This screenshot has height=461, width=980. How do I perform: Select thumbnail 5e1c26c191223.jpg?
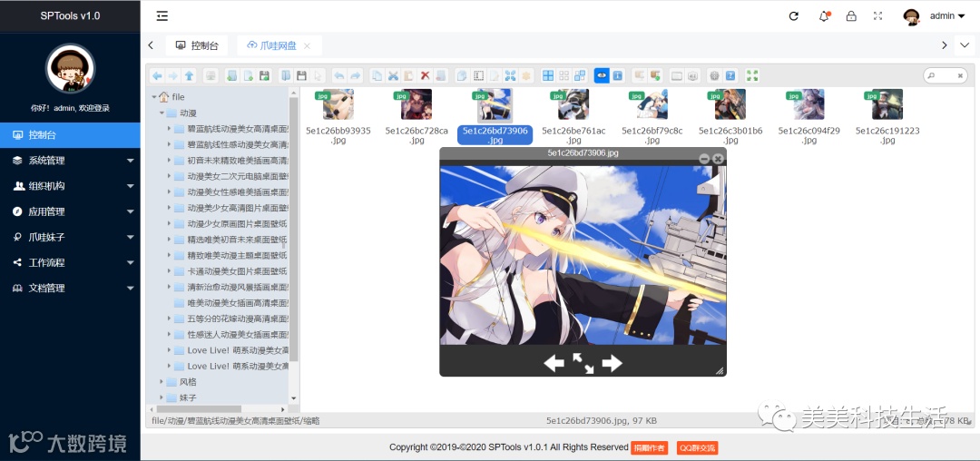[887, 117]
